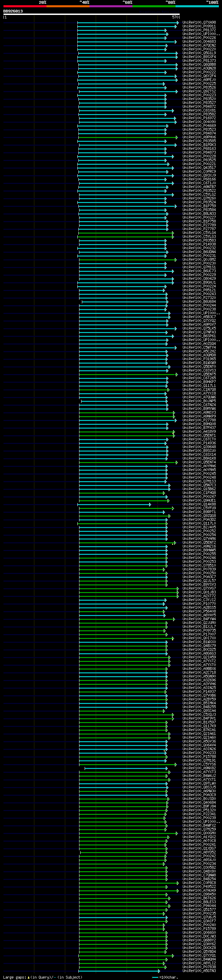Viewport: 222px width, 980px height.
Task: Click the green alignment bar for UniRef100_A9PH06
Action: click(x=128, y=137)
